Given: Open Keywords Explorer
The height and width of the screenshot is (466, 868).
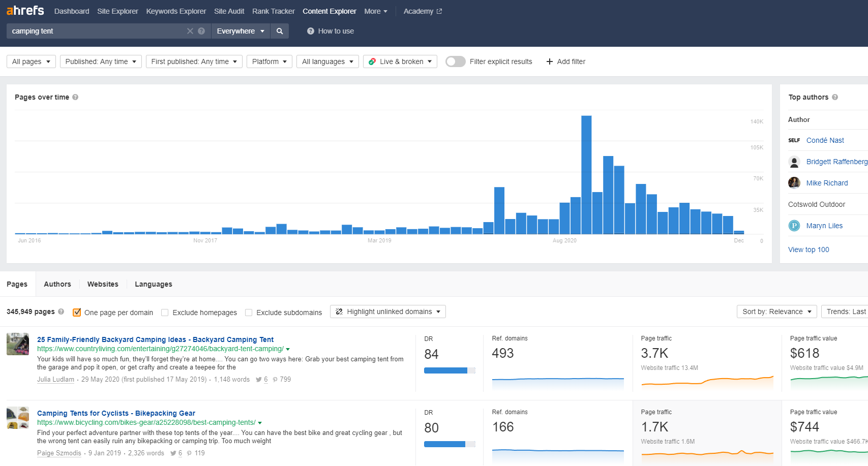Looking at the screenshot, I should 176,11.
